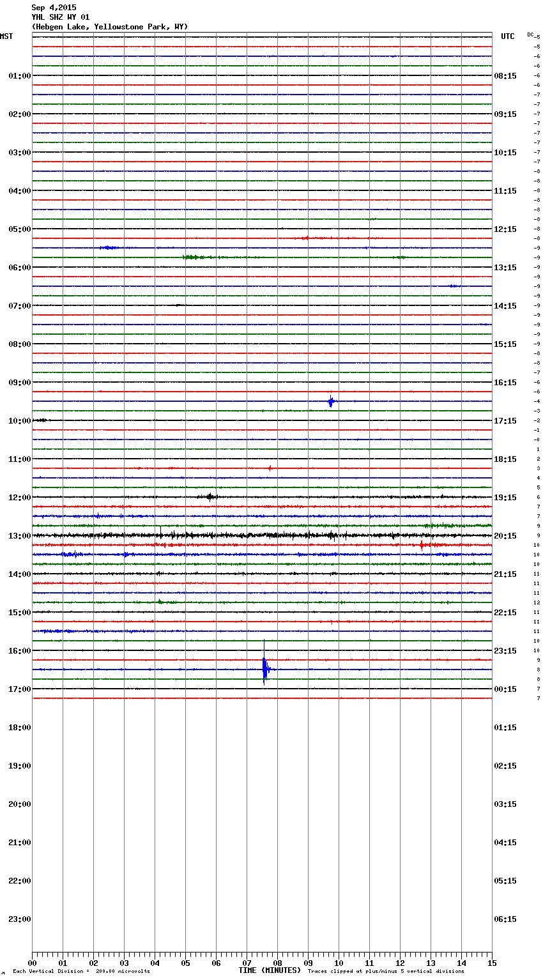Select the 09:00 MST hour label

pos(20,383)
